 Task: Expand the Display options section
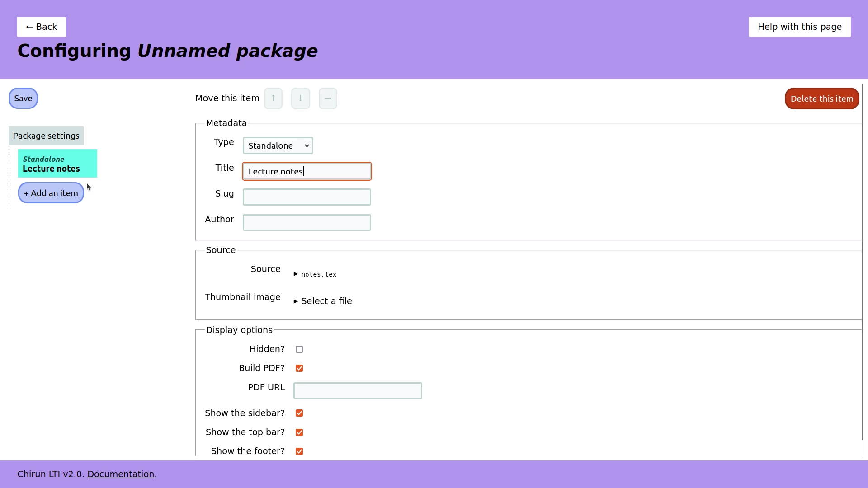[240, 330]
